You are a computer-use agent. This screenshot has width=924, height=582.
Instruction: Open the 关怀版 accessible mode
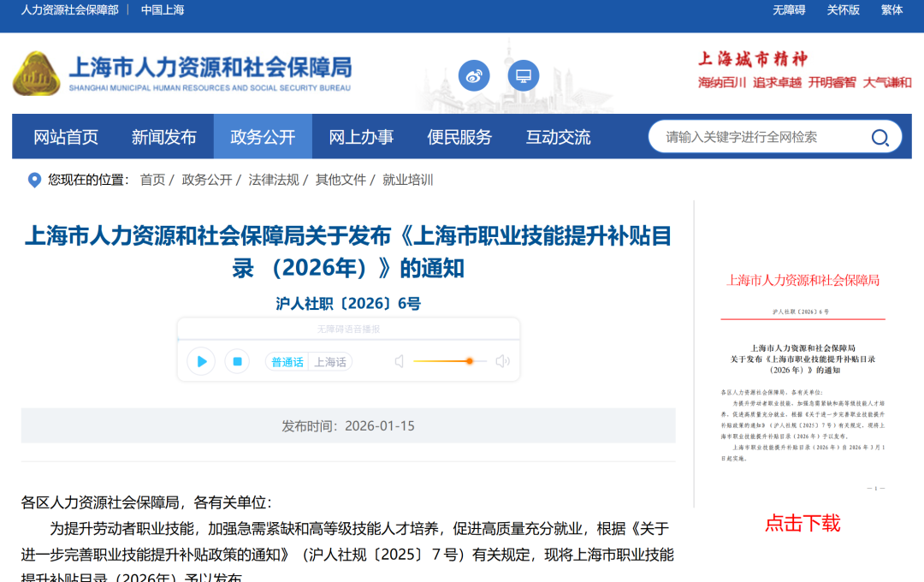point(844,9)
